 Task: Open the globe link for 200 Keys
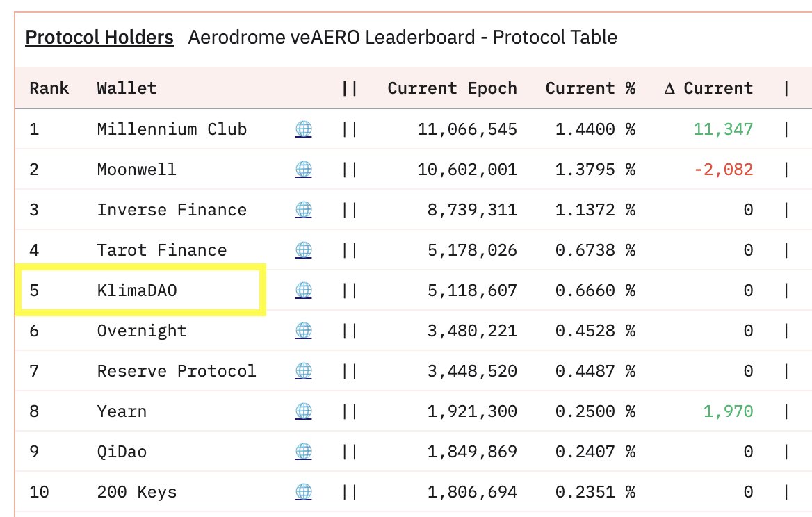point(304,492)
